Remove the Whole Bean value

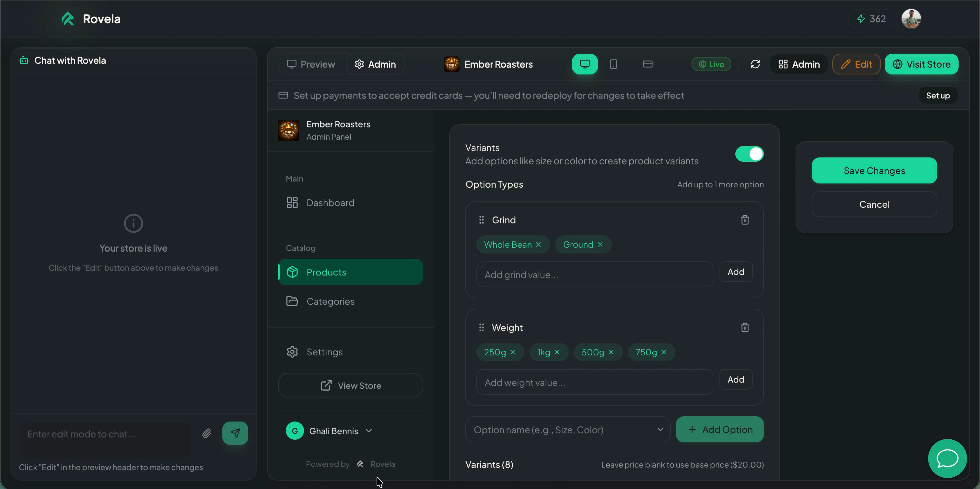538,245
